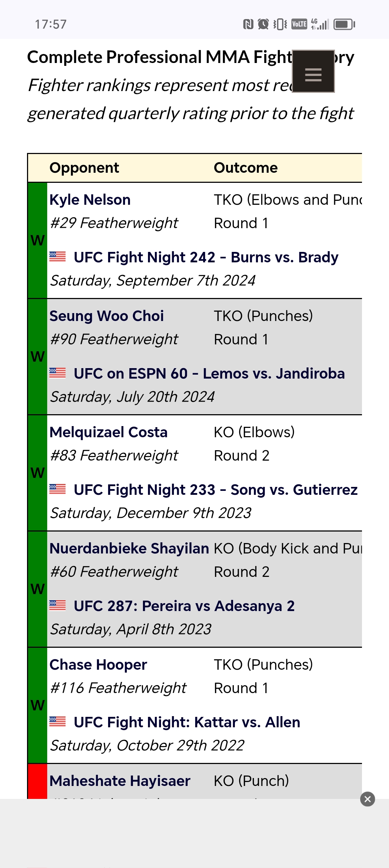Screen dimensions: 389x868
Task: Open Chase Hooper fighter page
Action: click(98, 665)
